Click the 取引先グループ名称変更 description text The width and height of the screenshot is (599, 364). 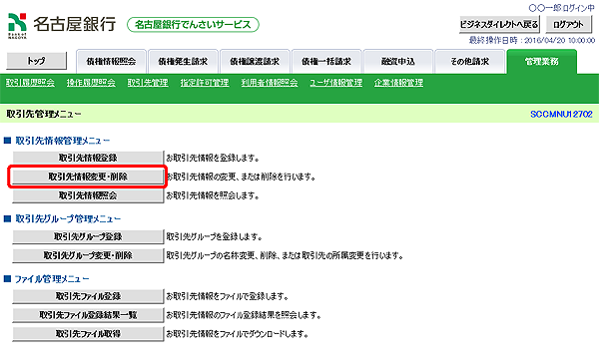point(285,255)
